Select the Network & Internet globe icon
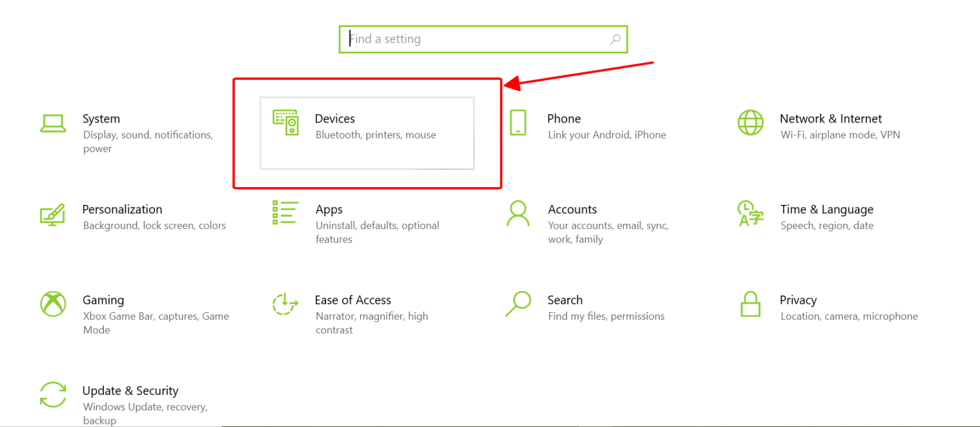980x427 pixels. (x=750, y=123)
